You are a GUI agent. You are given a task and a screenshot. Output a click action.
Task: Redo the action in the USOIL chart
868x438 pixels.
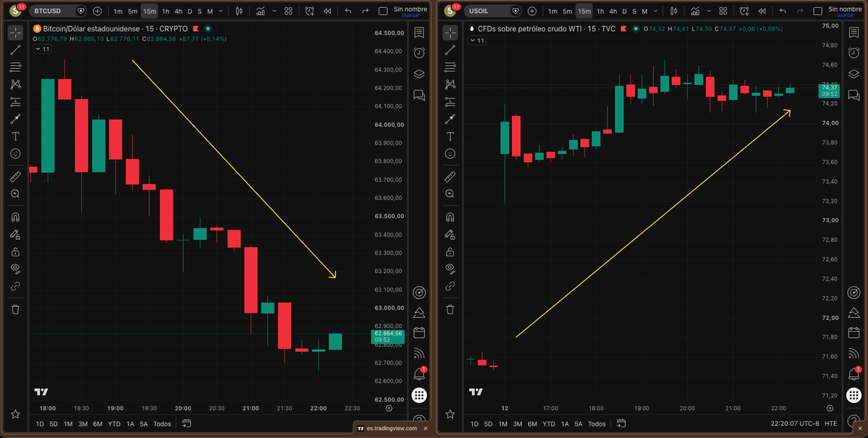(x=800, y=11)
